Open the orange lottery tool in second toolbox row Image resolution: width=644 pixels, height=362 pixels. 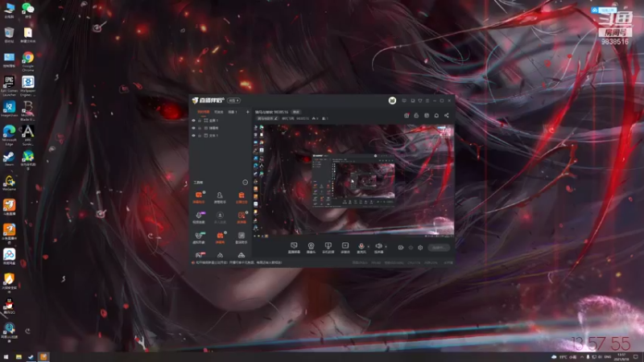point(242,216)
